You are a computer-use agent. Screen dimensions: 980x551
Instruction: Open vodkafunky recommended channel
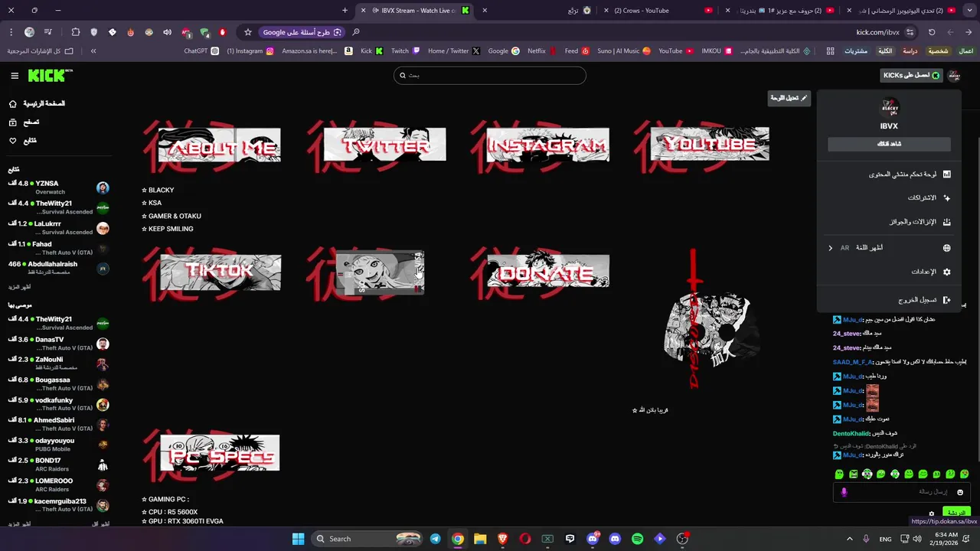pyautogui.click(x=58, y=404)
